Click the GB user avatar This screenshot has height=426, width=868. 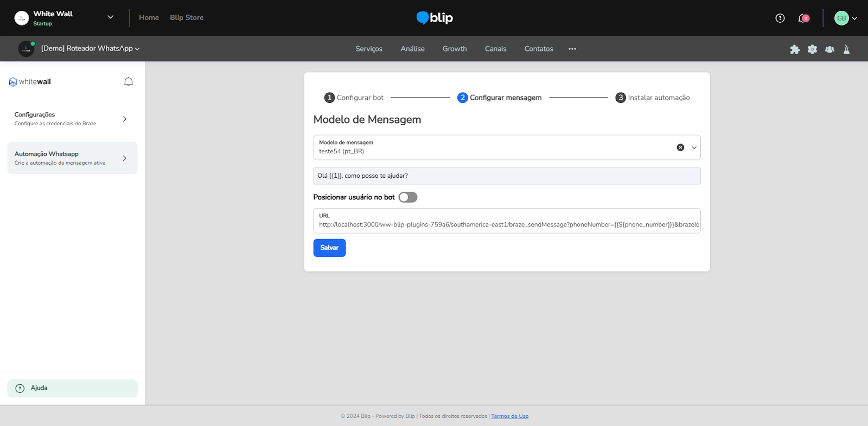(841, 18)
